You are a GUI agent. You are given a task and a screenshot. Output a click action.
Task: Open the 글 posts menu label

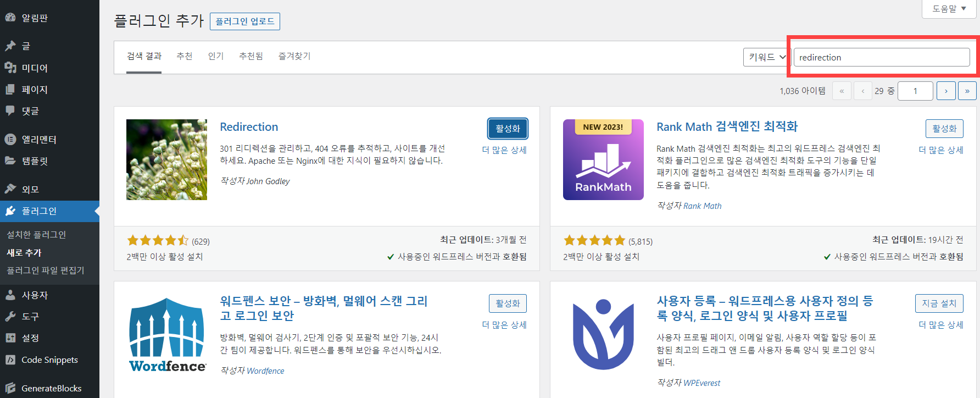pos(26,46)
